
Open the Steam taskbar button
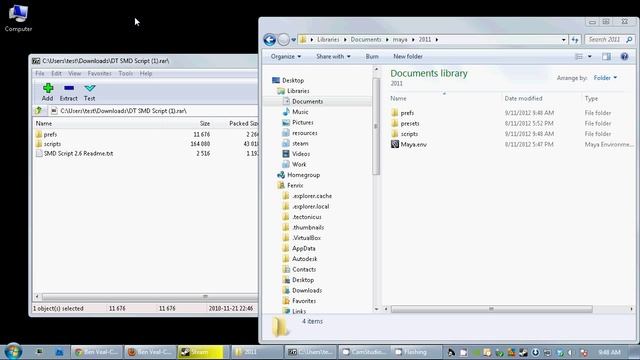click(200, 352)
